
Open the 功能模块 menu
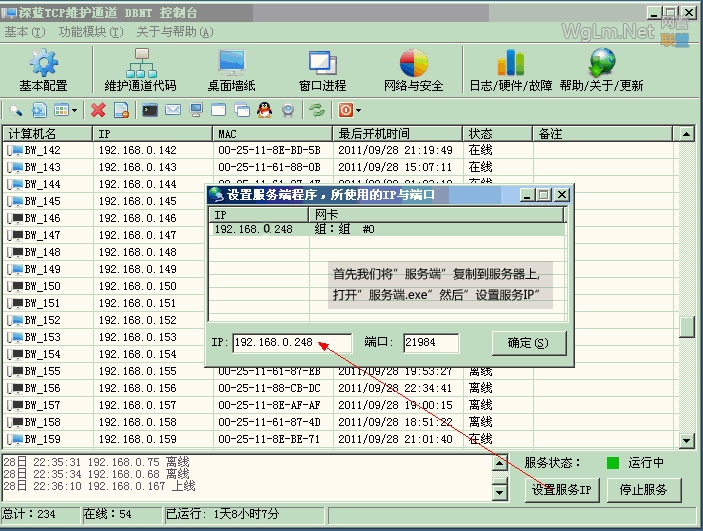tap(91, 32)
